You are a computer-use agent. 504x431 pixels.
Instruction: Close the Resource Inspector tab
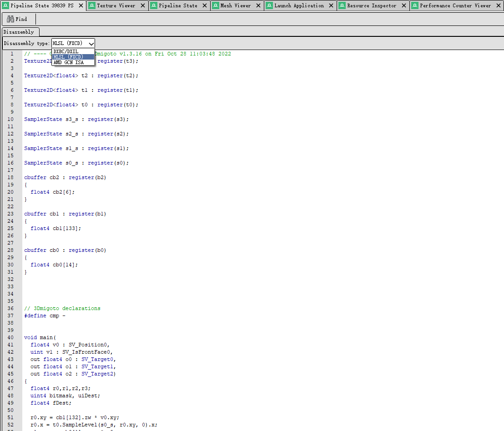pos(404,5)
